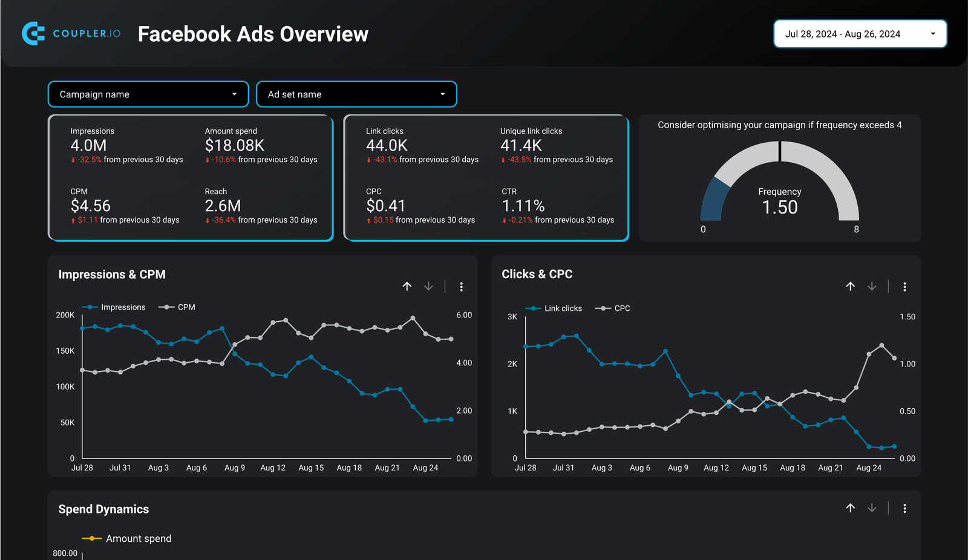Open the date range picker dropdown
Viewport: 968px width, 560px height.
tap(860, 34)
